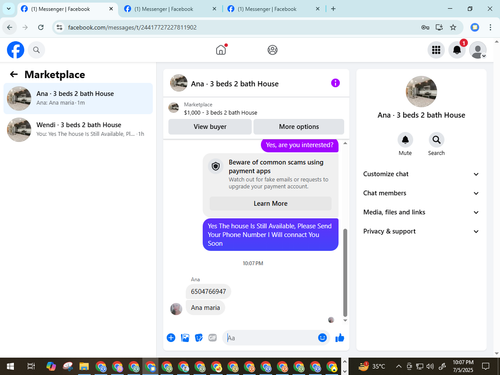Click Learn More on scam warning
This screenshot has width=500, height=375.
tap(270, 203)
